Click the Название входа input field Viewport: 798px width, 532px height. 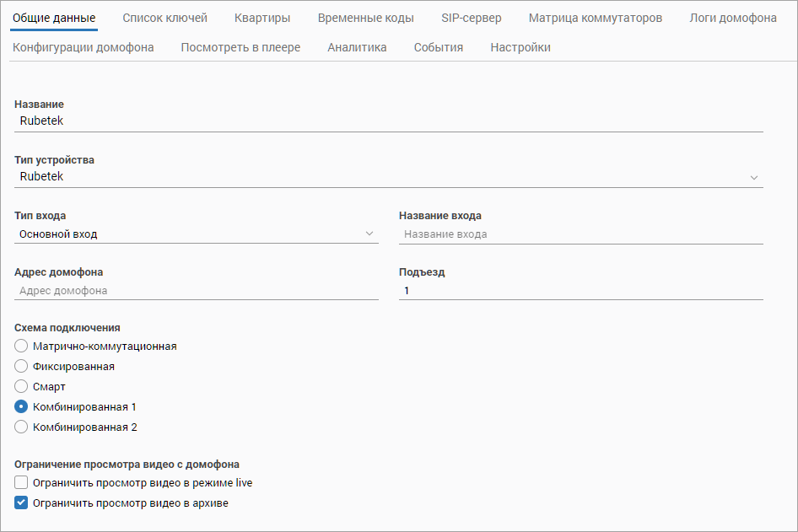[x=580, y=234]
